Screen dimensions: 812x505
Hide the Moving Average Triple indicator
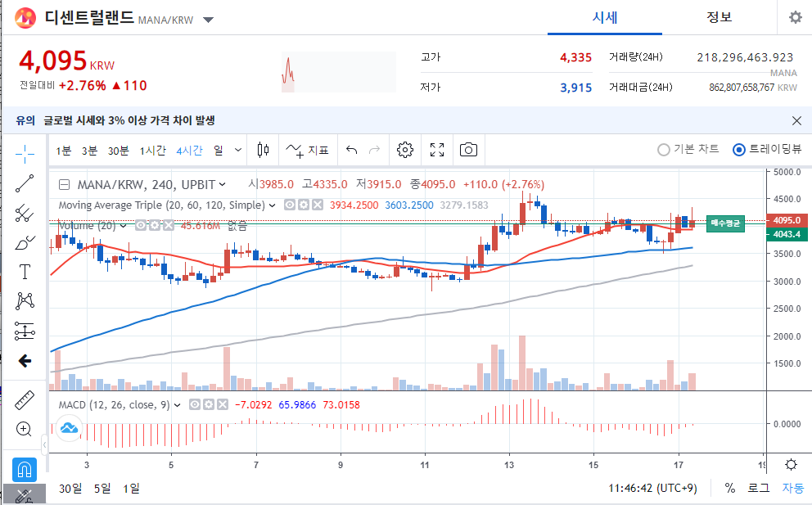[290, 205]
